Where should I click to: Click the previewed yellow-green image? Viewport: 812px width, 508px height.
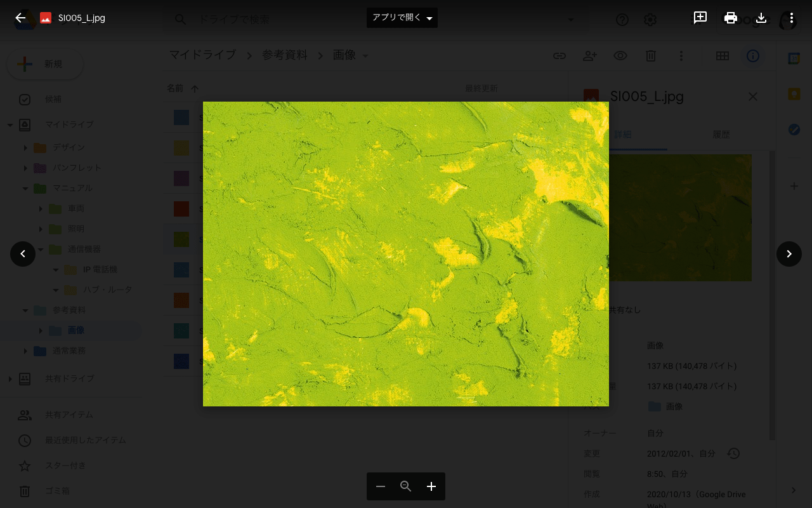point(406,254)
